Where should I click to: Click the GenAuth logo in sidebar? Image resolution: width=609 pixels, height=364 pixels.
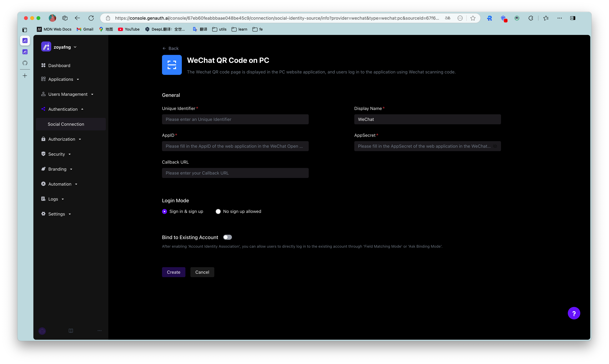click(x=46, y=47)
